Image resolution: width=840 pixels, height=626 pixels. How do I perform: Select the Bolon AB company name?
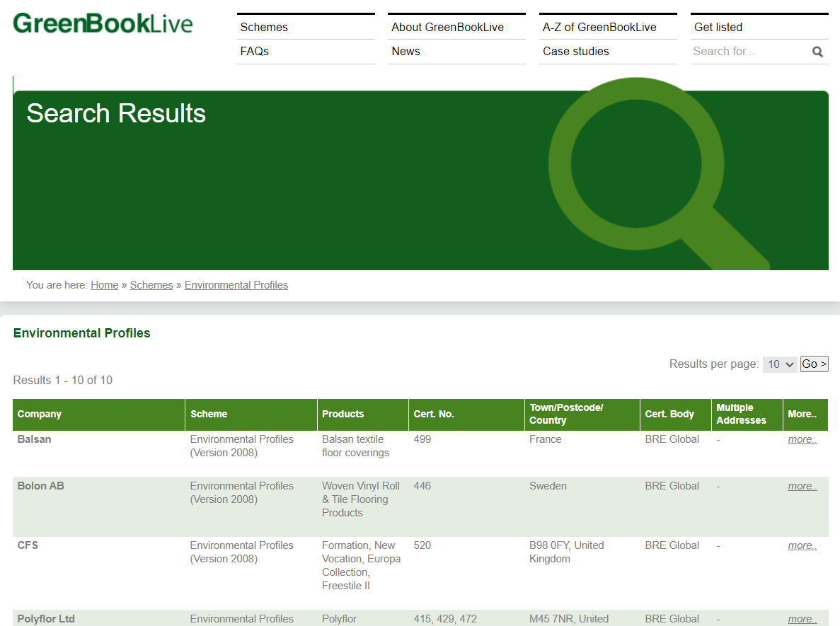pyautogui.click(x=41, y=486)
